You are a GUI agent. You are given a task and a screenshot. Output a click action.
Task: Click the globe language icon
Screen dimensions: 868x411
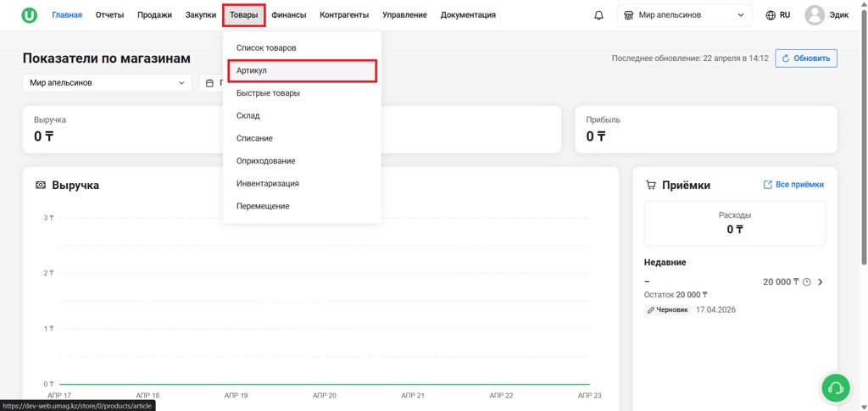click(x=771, y=15)
